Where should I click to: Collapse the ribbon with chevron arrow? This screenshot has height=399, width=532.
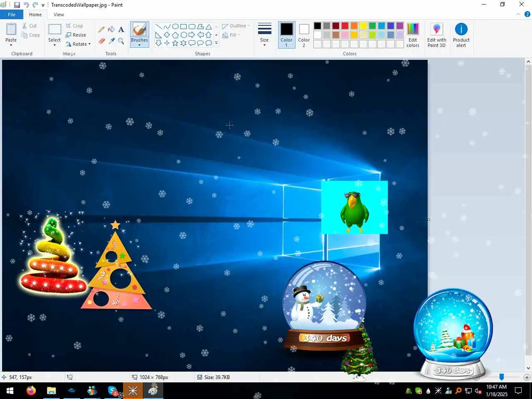tap(518, 14)
